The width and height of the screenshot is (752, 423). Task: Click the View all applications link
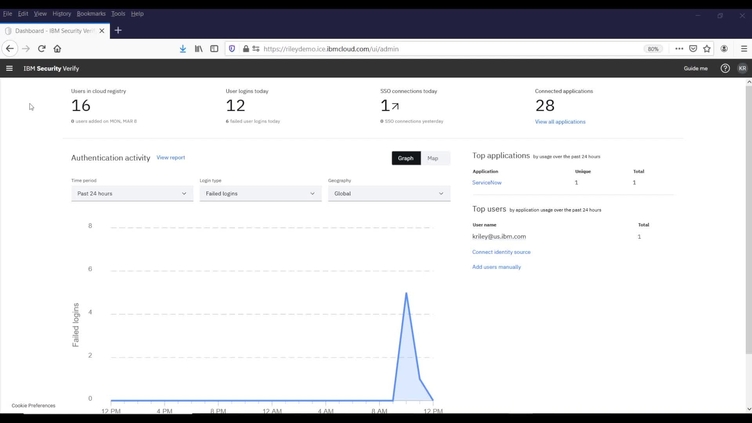pyautogui.click(x=560, y=122)
